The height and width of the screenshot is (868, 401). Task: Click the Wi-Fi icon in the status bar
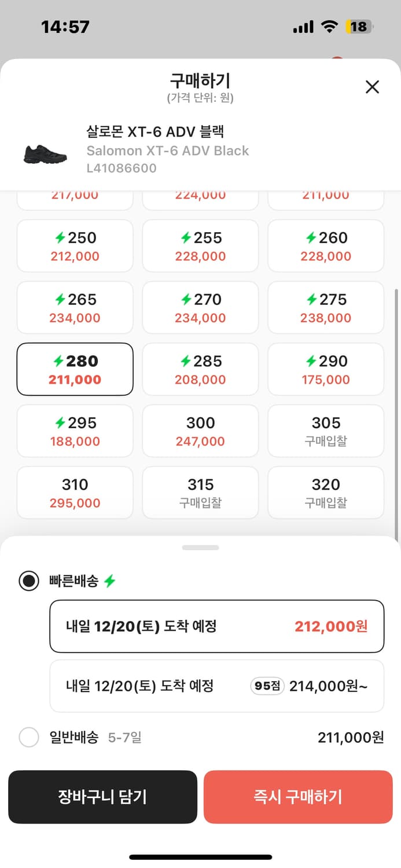[328, 26]
